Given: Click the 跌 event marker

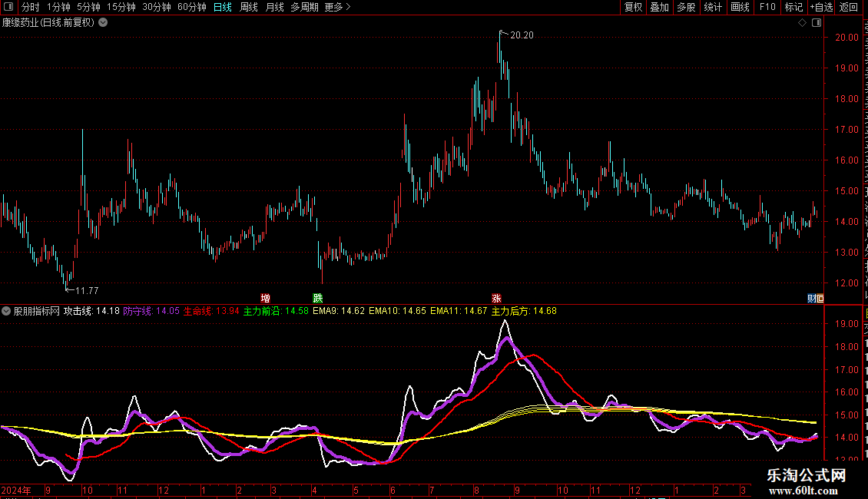Looking at the screenshot, I should pyautogui.click(x=318, y=298).
